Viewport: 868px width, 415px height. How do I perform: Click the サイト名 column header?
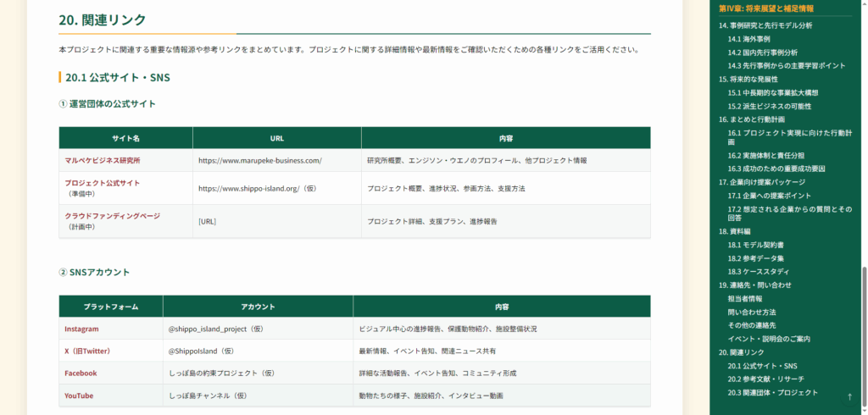125,138
